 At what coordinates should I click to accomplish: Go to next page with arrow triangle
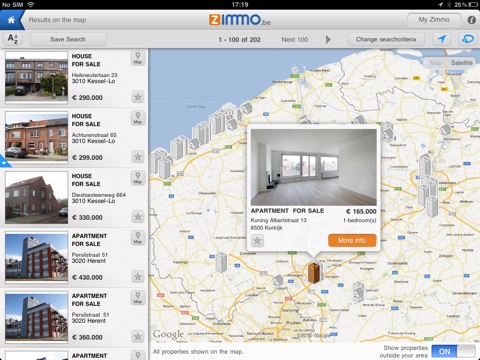point(328,39)
